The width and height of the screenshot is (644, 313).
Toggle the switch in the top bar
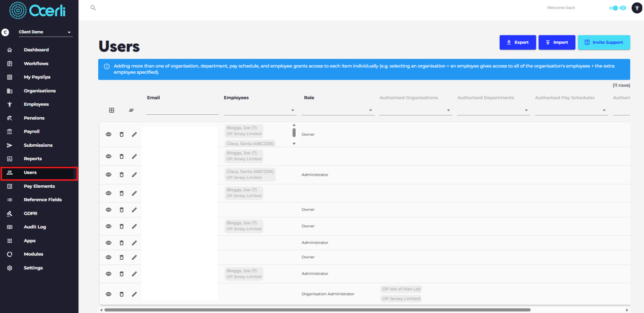pos(613,8)
